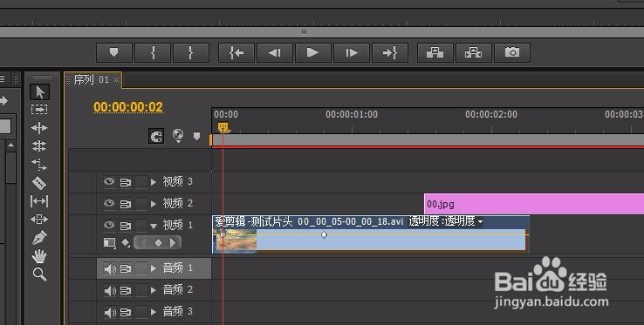Select the Pen tool
This screenshot has height=325, width=644.
39,238
